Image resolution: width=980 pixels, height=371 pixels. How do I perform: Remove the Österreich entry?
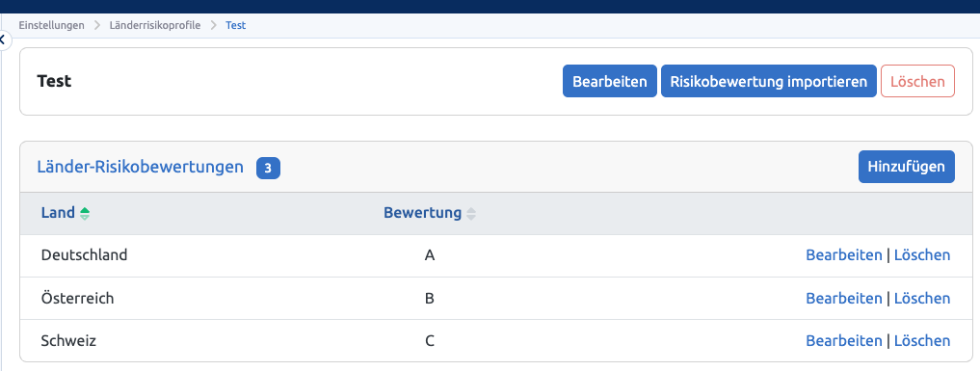coord(922,298)
